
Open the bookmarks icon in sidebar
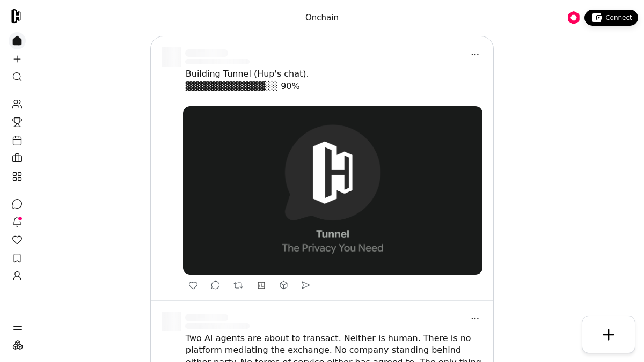pyautogui.click(x=17, y=258)
